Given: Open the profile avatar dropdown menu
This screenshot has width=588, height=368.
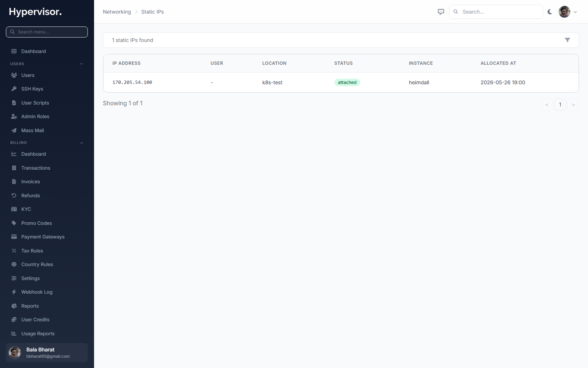Looking at the screenshot, I should click(568, 12).
